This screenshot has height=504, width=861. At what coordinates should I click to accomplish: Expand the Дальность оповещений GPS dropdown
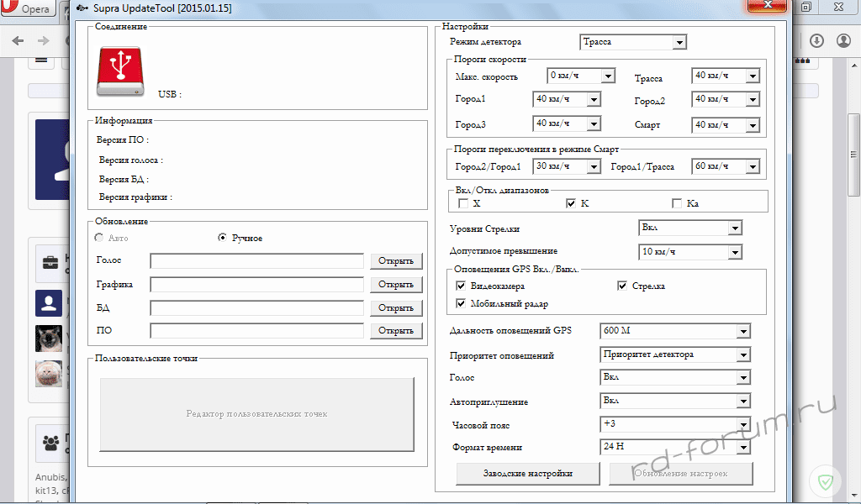coord(675,331)
